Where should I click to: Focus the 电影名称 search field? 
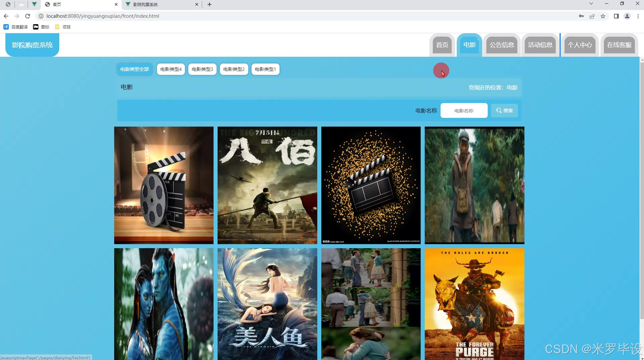(x=464, y=110)
